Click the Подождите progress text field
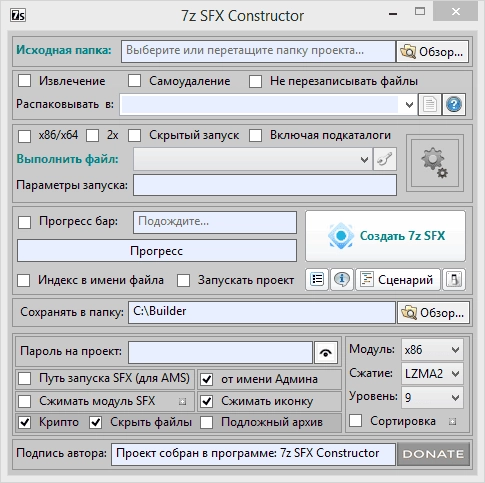Viewport: 485px width, 483px height. (x=215, y=222)
